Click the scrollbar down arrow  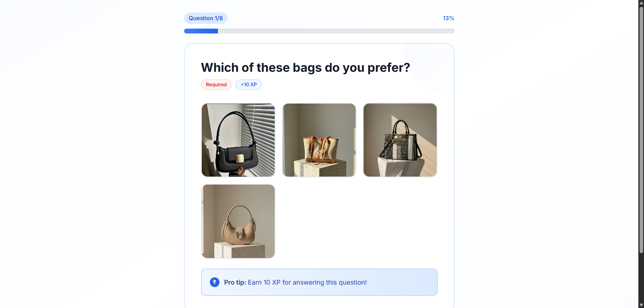641,305
